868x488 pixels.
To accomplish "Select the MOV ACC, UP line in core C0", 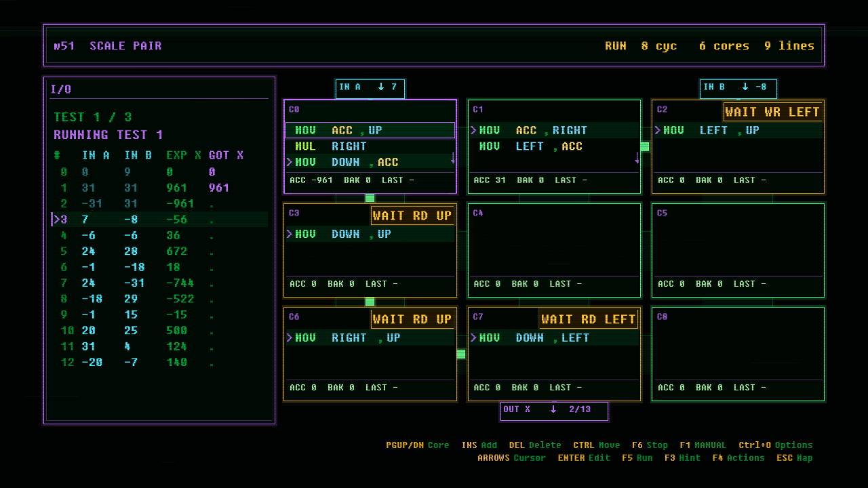I will point(370,130).
